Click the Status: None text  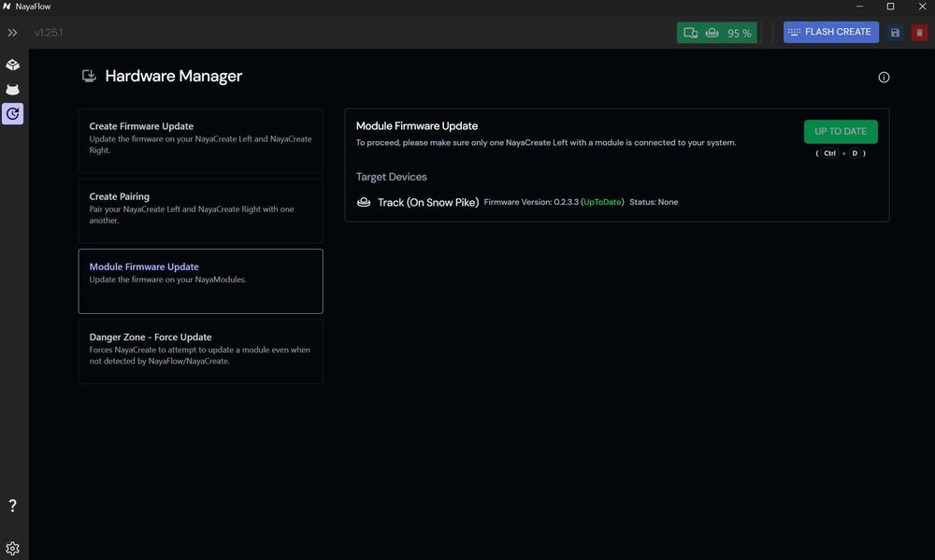(x=654, y=202)
